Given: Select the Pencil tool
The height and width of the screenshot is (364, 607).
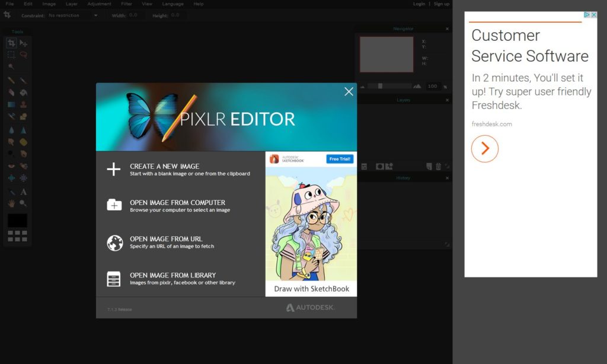Looking at the screenshot, I should coord(11,81).
